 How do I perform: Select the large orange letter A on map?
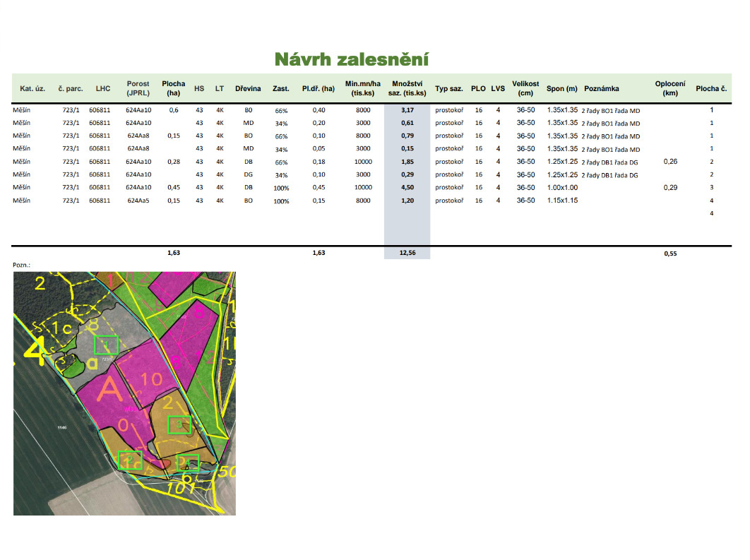(110, 388)
